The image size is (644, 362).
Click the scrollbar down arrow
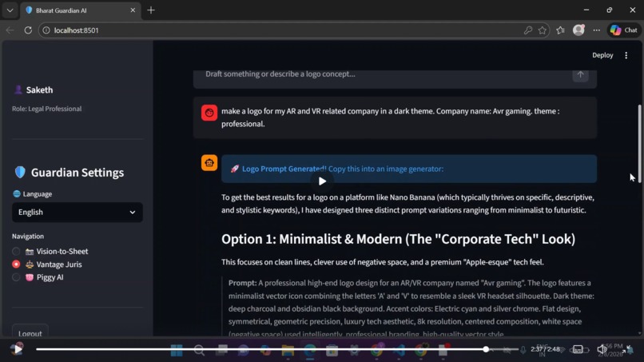(x=639, y=333)
